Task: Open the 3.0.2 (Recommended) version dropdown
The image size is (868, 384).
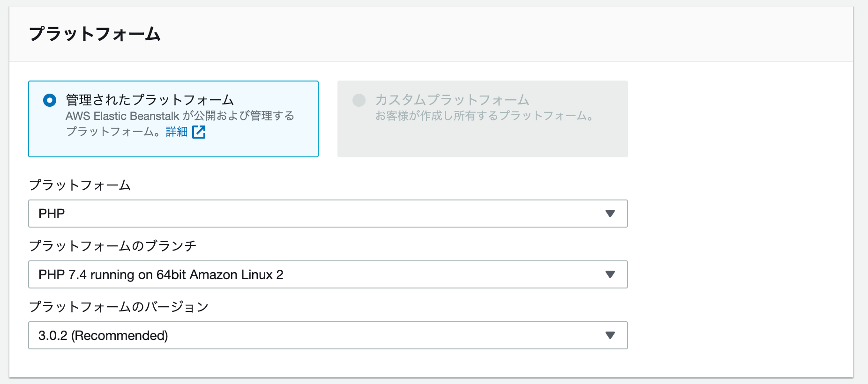Action: click(328, 335)
